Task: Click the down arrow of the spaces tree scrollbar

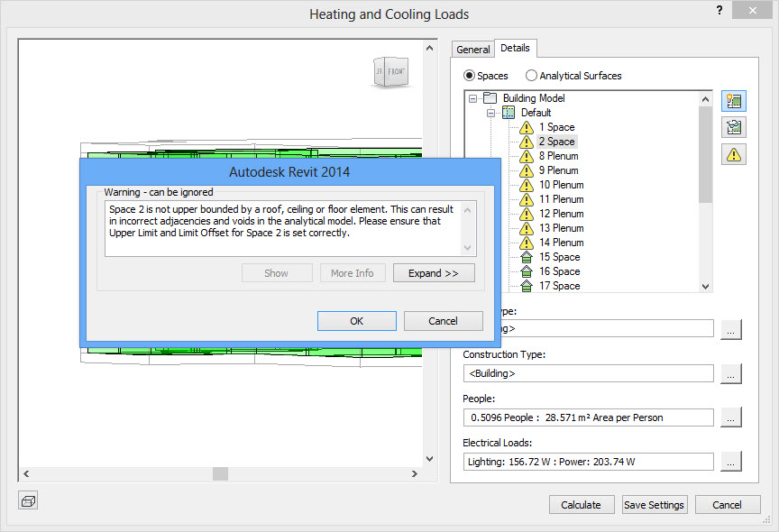Action: pyautogui.click(x=705, y=286)
